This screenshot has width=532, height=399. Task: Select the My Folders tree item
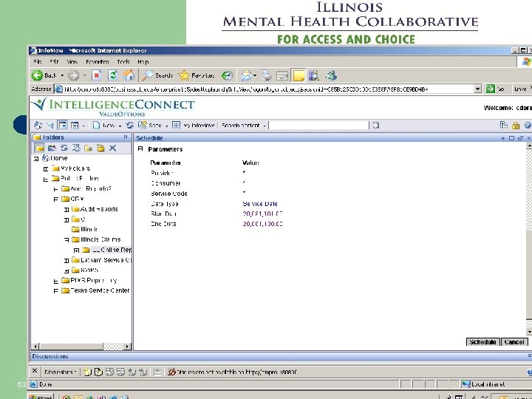click(x=75, y=168)
